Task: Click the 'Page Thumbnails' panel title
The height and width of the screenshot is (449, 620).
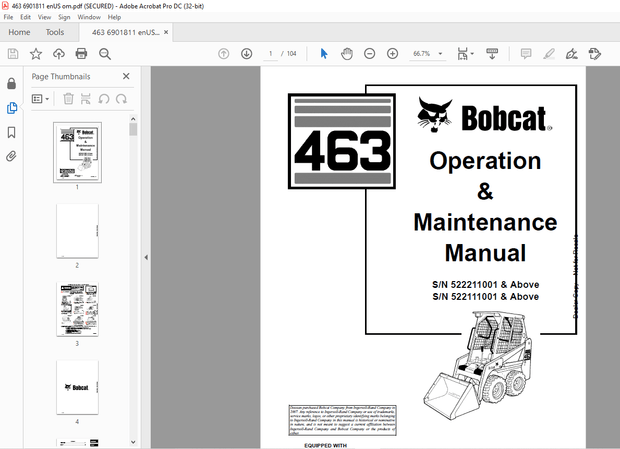Action: [61, 76]
